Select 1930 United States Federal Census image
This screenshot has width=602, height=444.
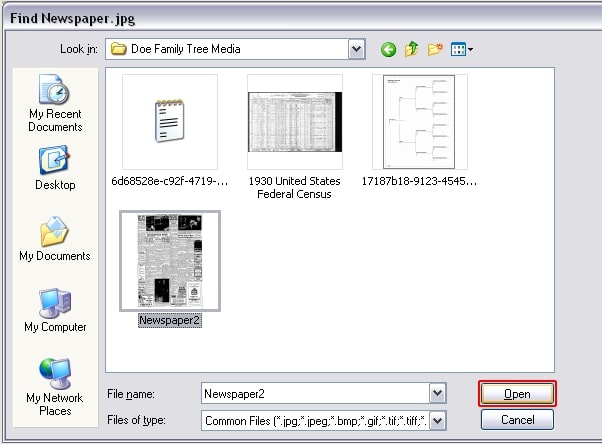(x=294, y=122)
